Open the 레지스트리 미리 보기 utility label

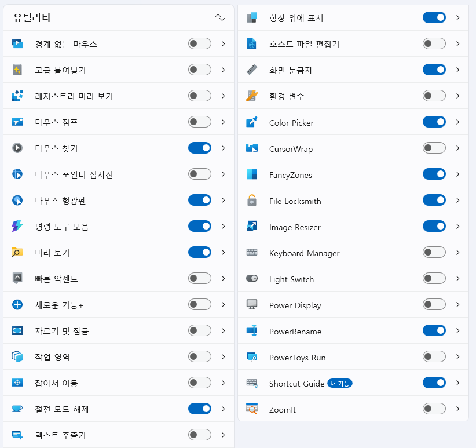74,96
